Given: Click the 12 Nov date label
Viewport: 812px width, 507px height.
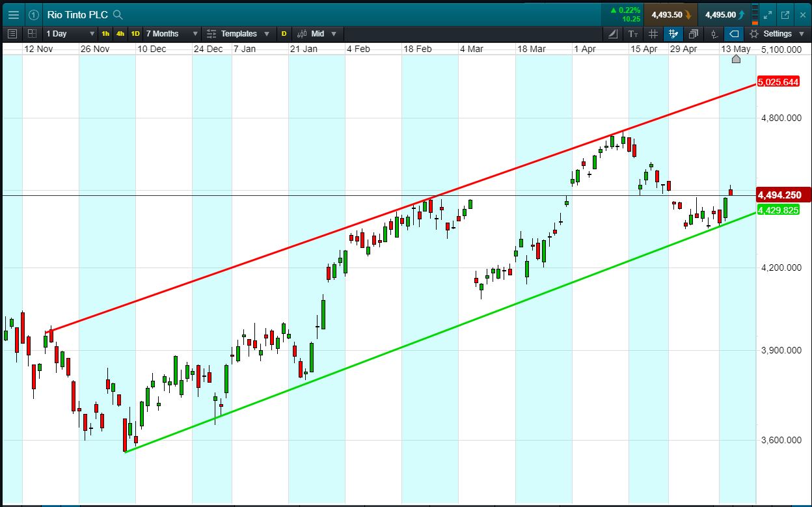Looking at the screenshot, I should (x=38, y=49).
